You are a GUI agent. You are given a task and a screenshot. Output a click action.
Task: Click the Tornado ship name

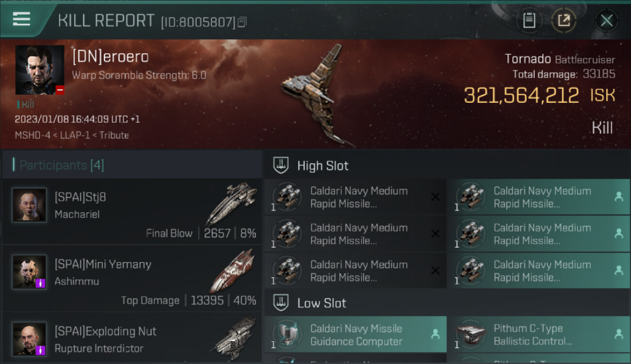pyautogui.click(x=528, y=59)
